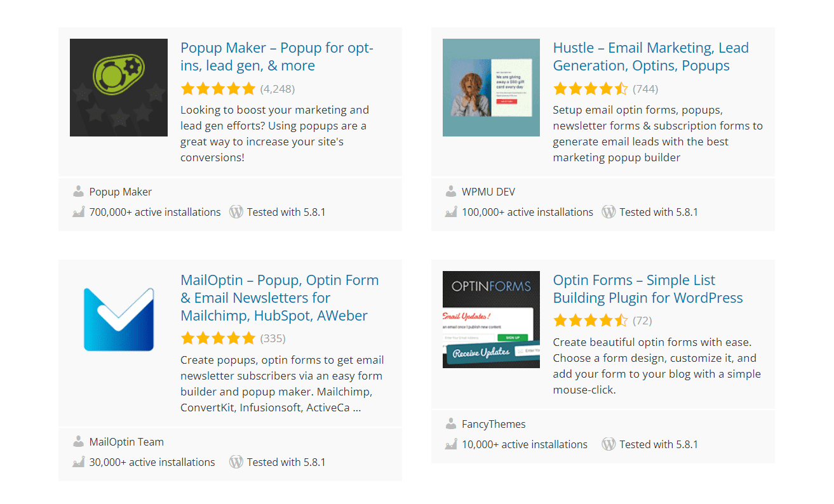Click the installs chart icon beside 700,000+
This screenshot has width=834, height=504.
click(78, 212)
